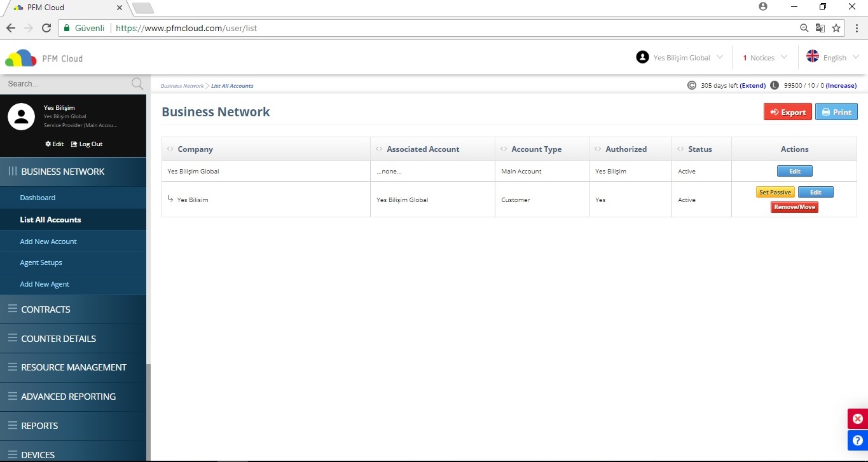The height and width of the screenshot is (462, 868).
Task: Open the blue help question mark icon
Action: (858, 440)
